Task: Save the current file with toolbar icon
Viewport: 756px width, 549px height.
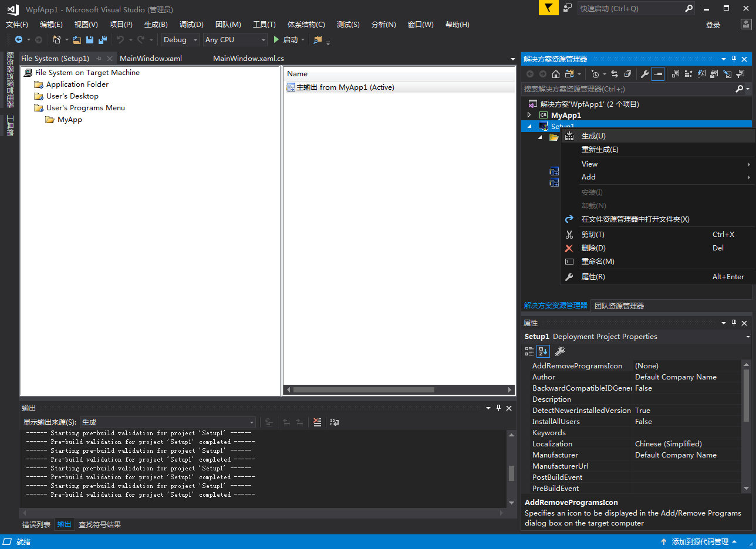Action: coord(90,40)
